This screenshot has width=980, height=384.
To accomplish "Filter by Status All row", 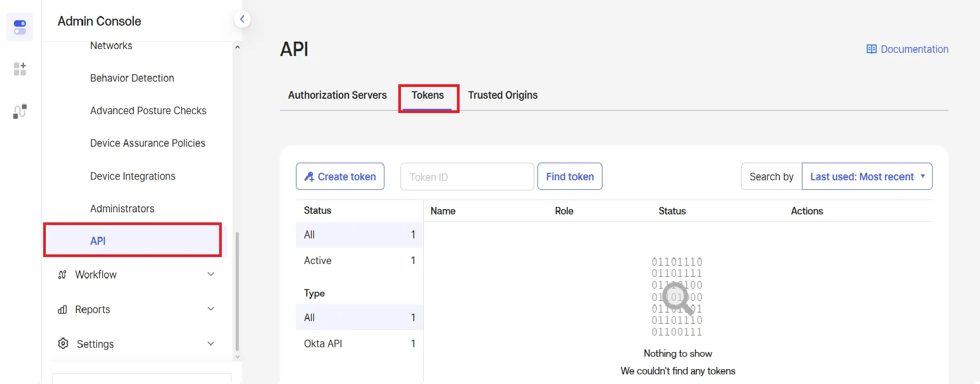I will 359,235.
